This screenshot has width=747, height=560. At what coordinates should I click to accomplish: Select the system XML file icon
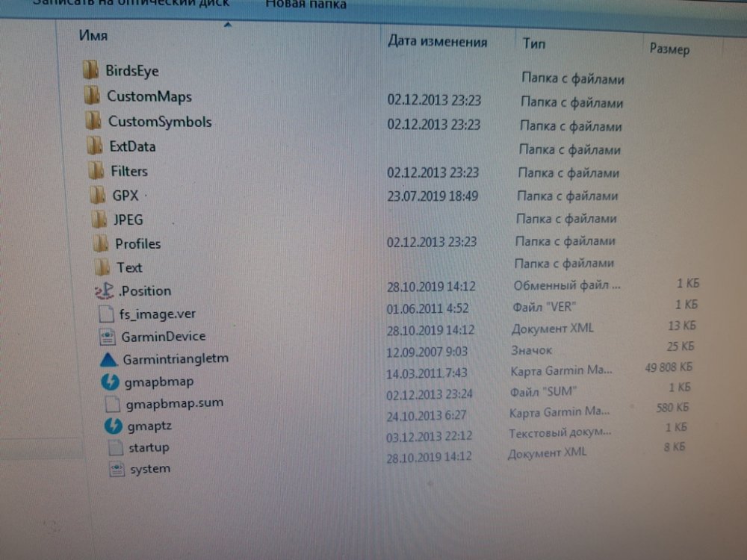point(117,469)
